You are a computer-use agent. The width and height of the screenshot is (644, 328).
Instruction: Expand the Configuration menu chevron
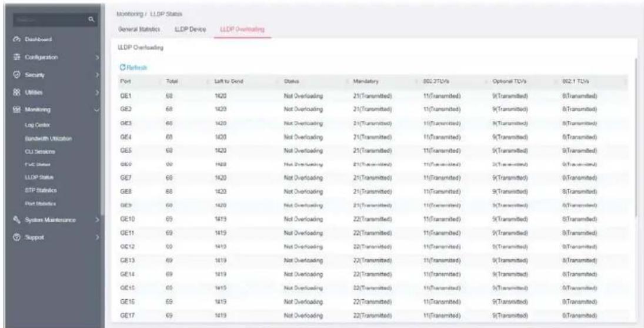point(97,57)
